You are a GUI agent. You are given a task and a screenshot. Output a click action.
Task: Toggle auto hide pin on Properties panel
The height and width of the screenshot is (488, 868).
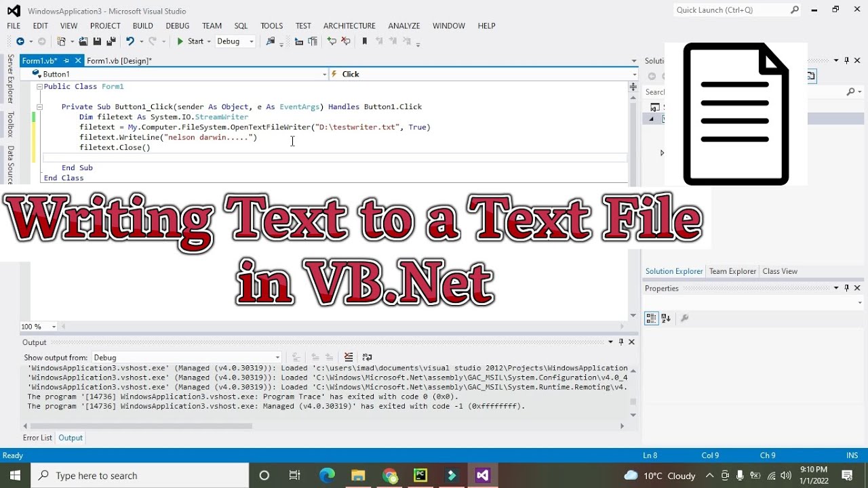pyautogui.click(x=846, y=288)
